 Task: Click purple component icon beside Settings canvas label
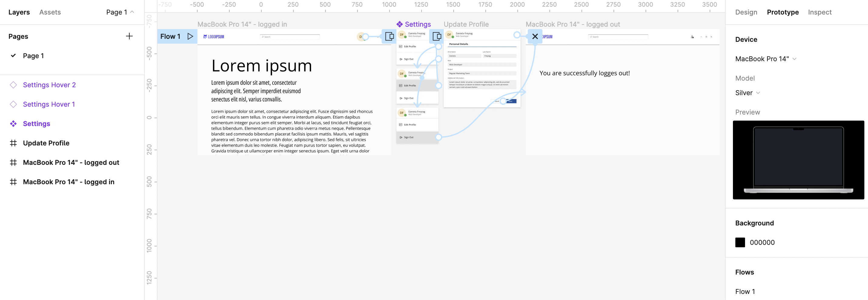click(400, 24)
